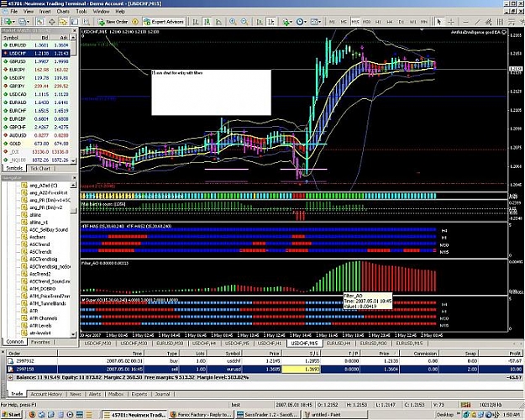
Task: Switch chart to Line Chart mode
Action: pyautogui.click(x=218, y=22)
